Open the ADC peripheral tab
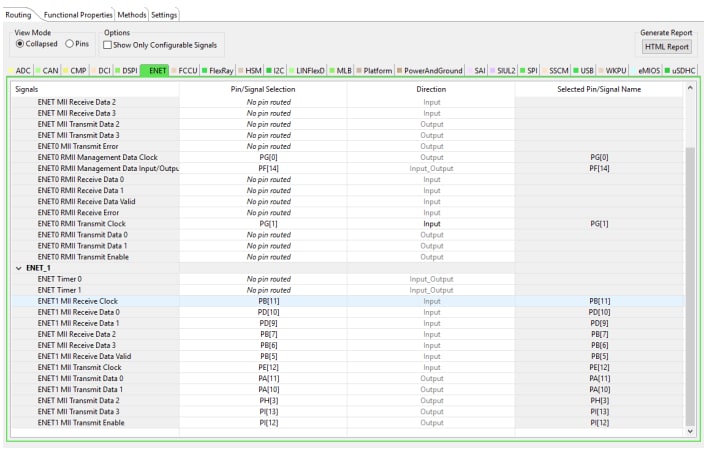 point(23,71)
